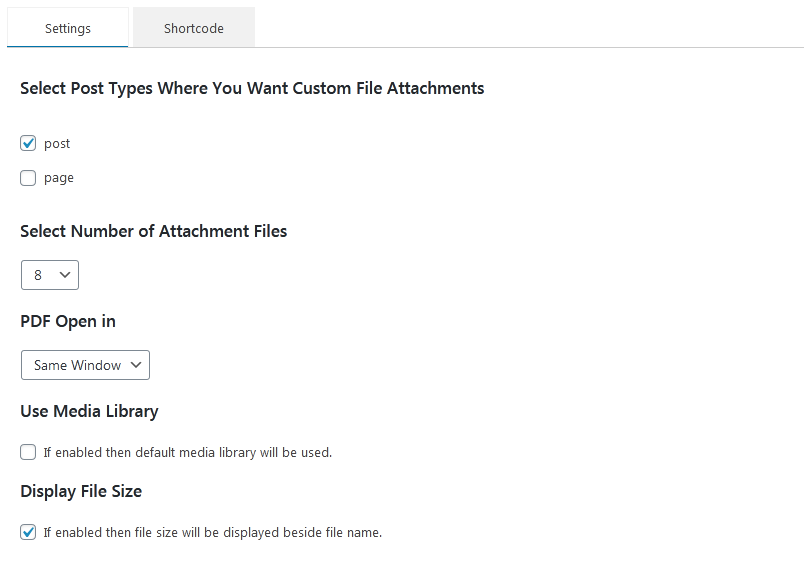Screen dimensions: 810x562
Task: Click the "page" label text
Action: (x=59, y=178)
